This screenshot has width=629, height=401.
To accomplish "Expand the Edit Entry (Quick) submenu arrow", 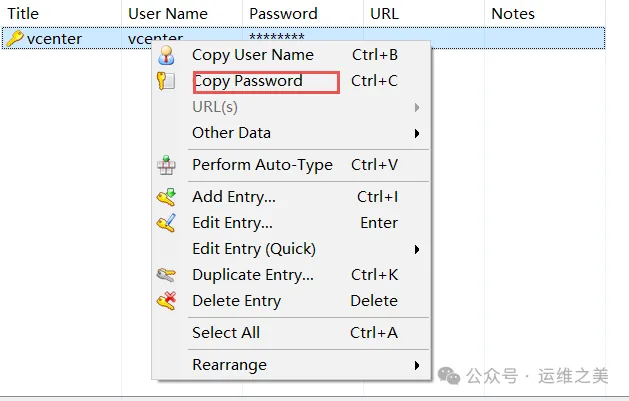I will [416, 249].
